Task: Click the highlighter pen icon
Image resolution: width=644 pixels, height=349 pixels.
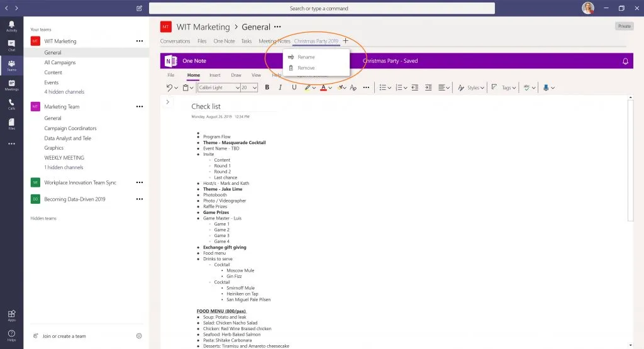Action: pos(307,87)
